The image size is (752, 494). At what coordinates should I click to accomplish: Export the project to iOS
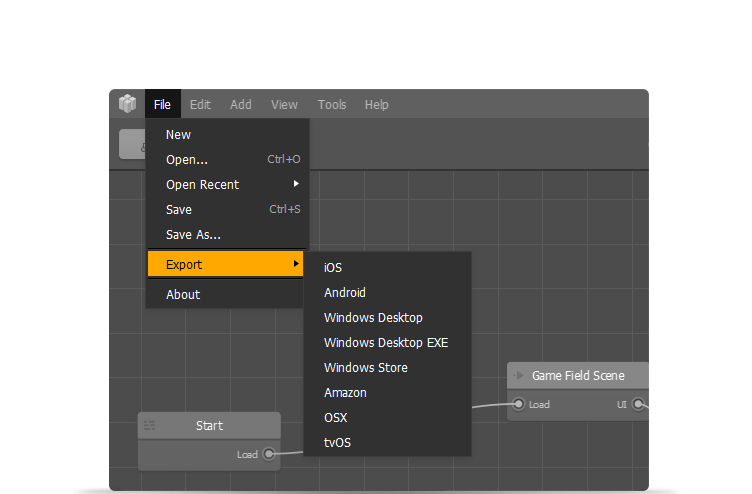click(x=388, y=268)
